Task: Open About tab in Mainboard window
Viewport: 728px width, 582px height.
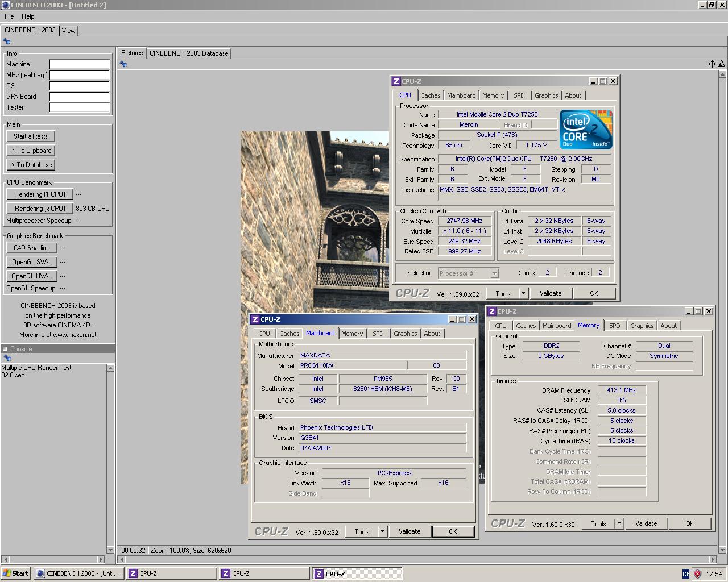Action: [432, 334]
